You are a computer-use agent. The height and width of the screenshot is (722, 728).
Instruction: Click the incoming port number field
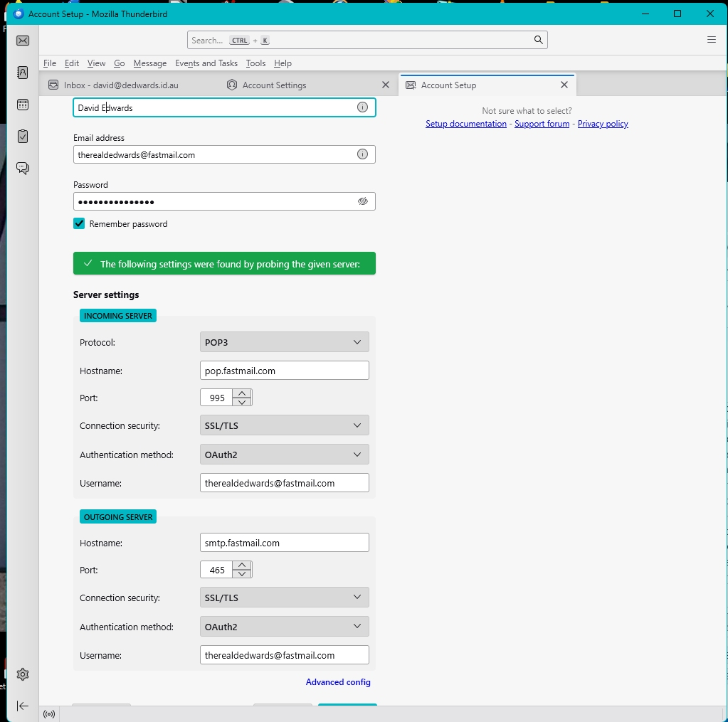[x=216, y=398]
